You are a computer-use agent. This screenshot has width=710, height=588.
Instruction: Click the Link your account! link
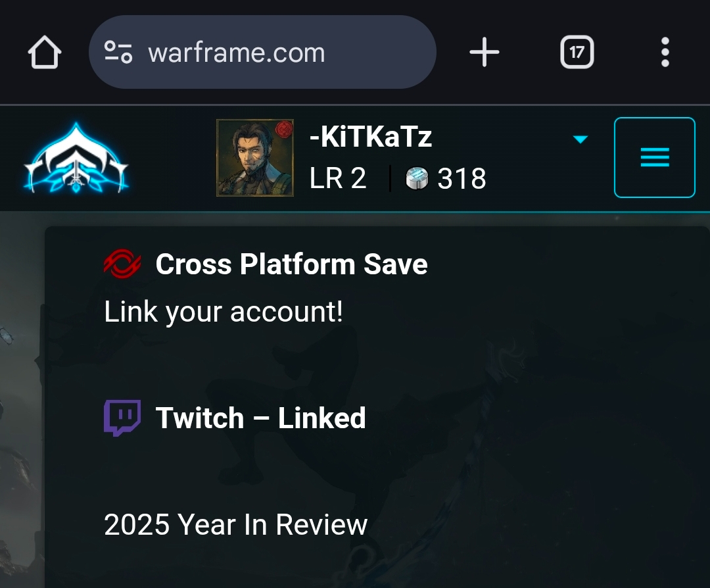pos(224,312)
